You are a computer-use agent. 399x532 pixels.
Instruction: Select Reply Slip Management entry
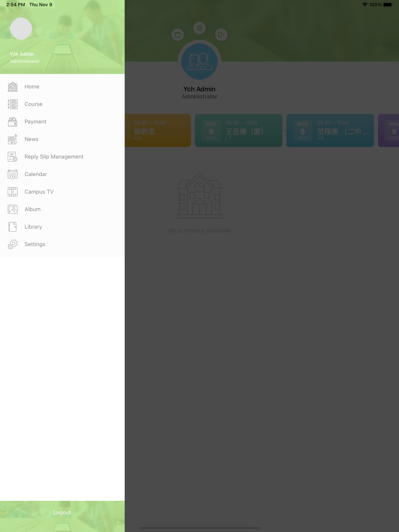tap(62, 157)
